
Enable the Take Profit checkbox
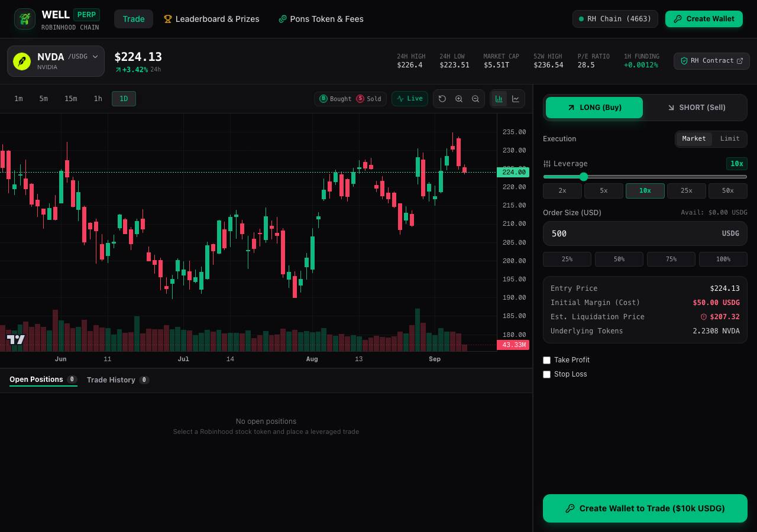547,360
